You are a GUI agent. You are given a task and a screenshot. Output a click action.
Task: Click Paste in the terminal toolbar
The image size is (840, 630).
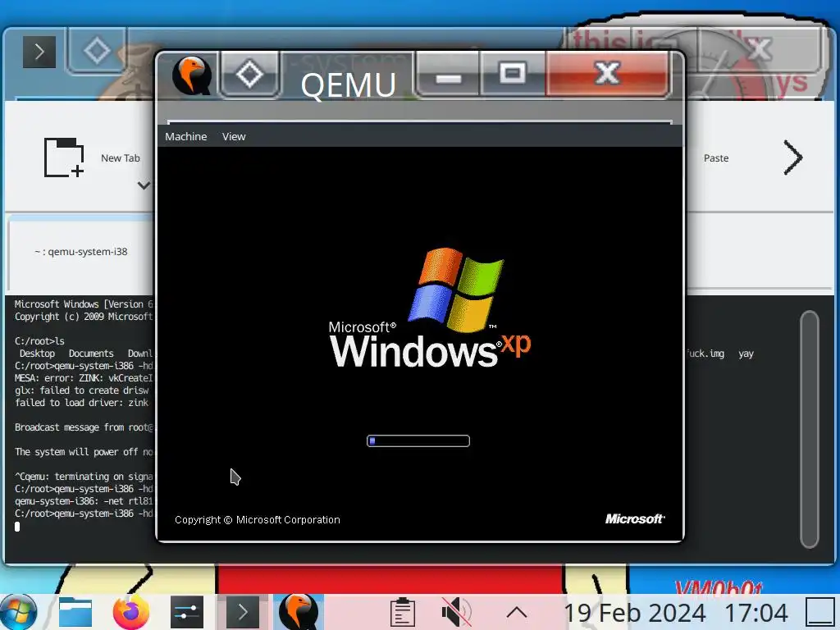pos(715,158)
